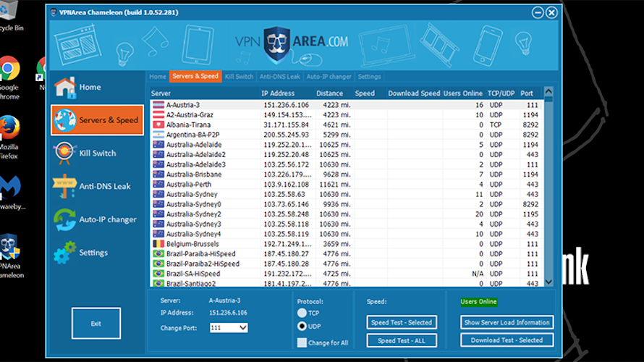Open Settings sidebar section with gears

click(x=97, y=252)
